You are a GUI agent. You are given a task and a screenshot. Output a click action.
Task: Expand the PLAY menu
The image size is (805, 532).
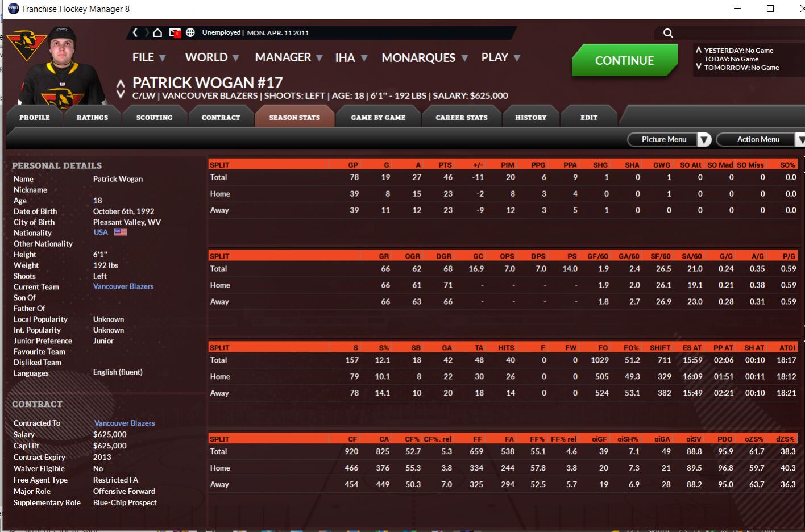(501, 57)
